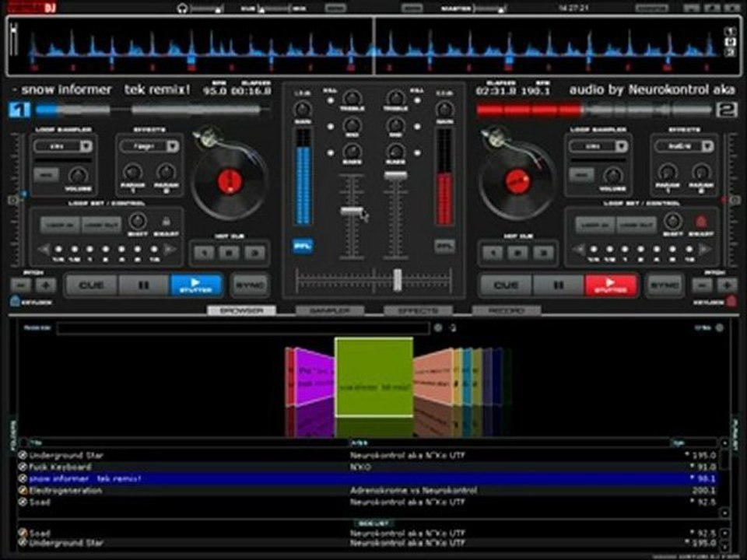
Task: Click deck 1 channel volume fader
Action: [x=352, y=211]
